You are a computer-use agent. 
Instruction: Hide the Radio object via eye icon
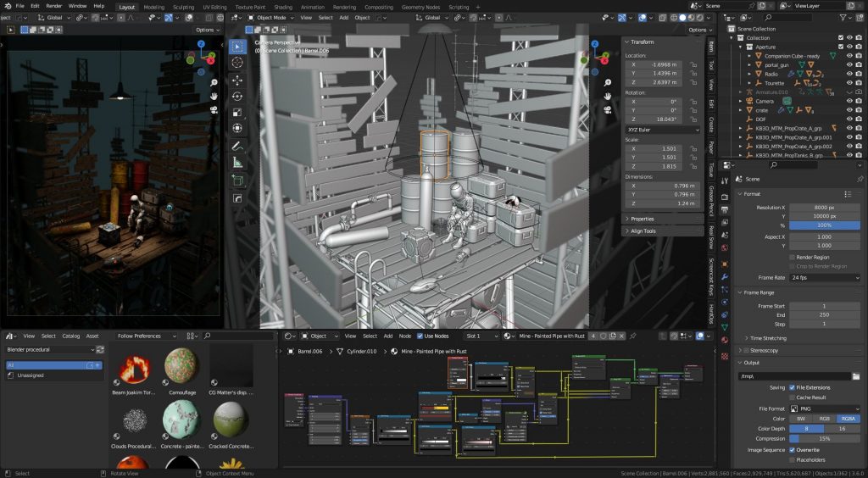point(849,74)
